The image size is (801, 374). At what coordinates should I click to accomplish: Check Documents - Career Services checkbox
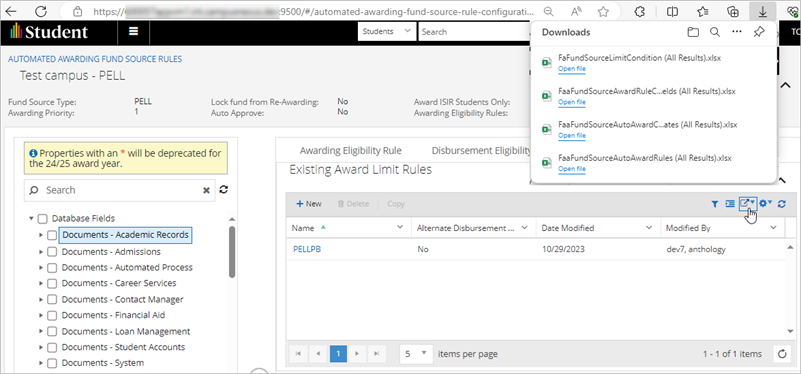click(52, 284)
